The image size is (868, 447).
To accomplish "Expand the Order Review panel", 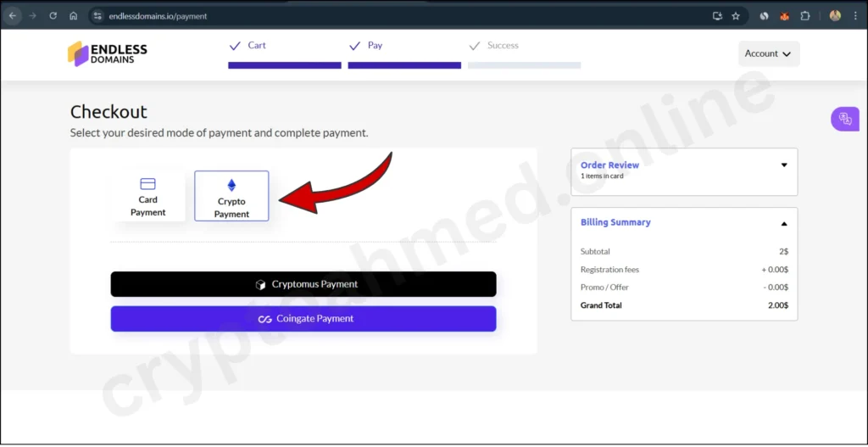I will coord(783,165).
